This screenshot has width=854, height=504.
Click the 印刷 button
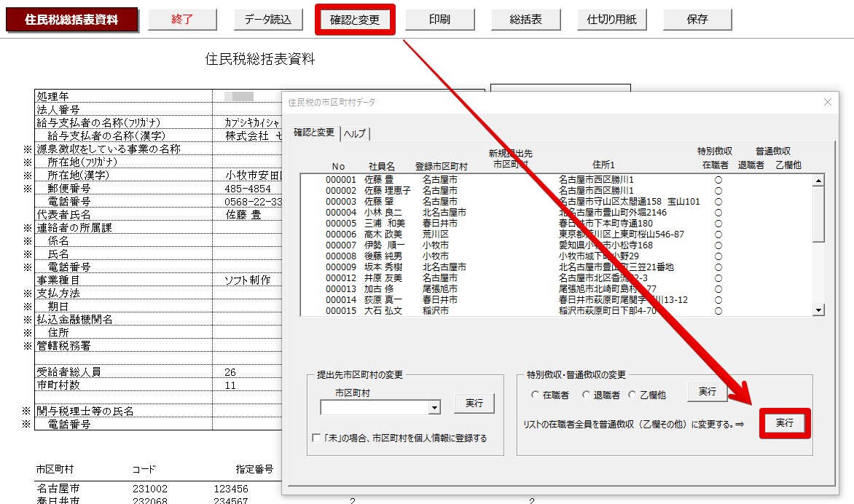439,20
